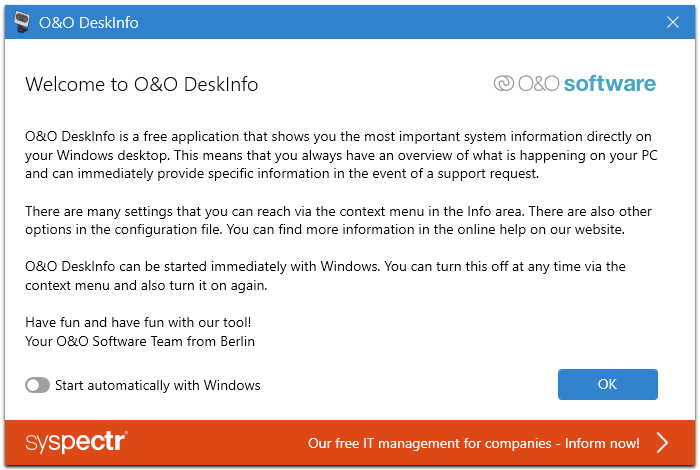The height and width of the screenshot is (470, 700).
Task: Click the DeskInfo app icon in title bar
Action: coord(21,21)
